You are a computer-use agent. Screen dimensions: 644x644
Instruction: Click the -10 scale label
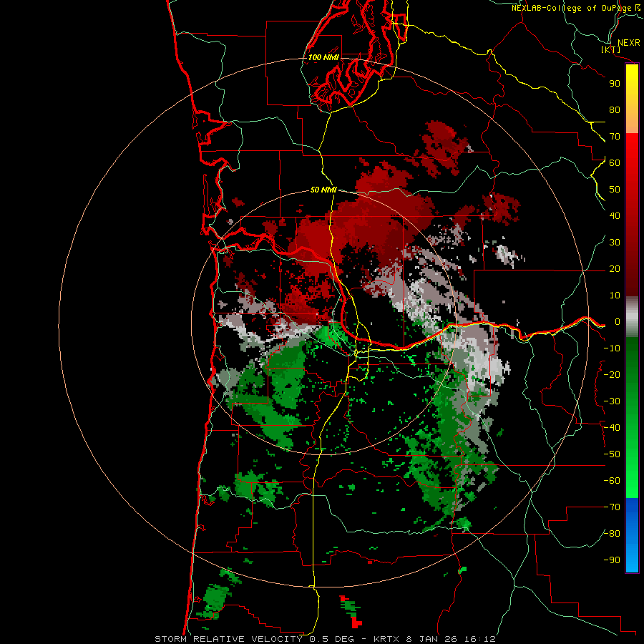click(612, 348)
